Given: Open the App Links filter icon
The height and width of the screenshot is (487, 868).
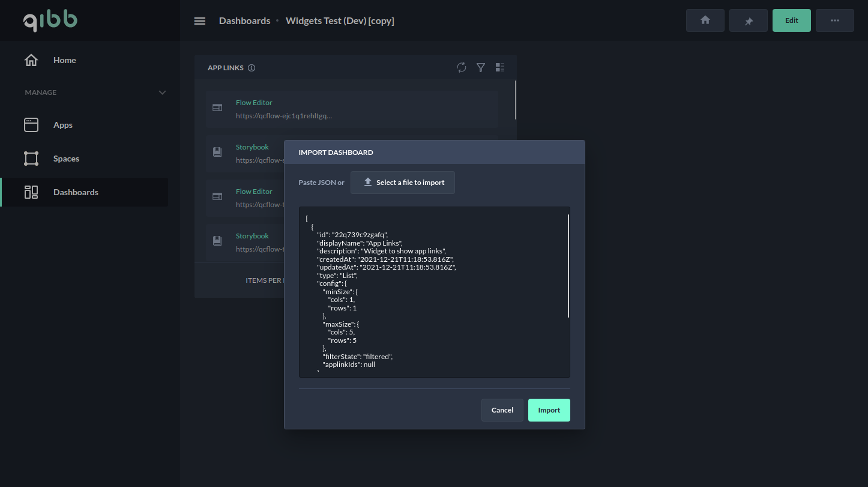Looking at the screenshot, I should (481, 67).
